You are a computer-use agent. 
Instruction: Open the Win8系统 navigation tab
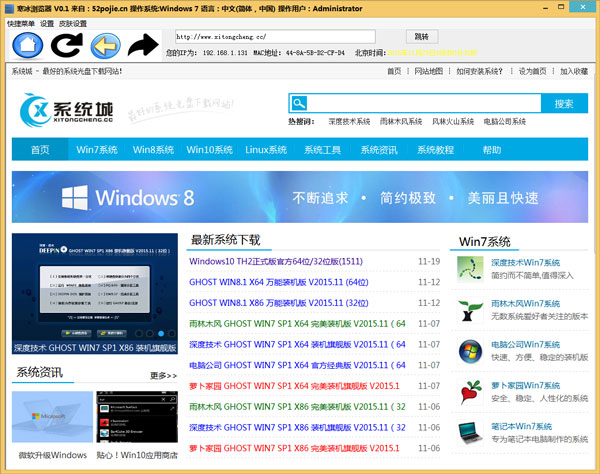tap(153, 150)
